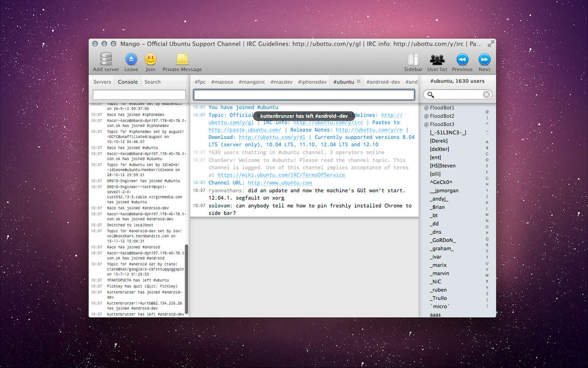The image size is (588, 368).
Task: Click the console filter input field
Action: coord(140,95)
